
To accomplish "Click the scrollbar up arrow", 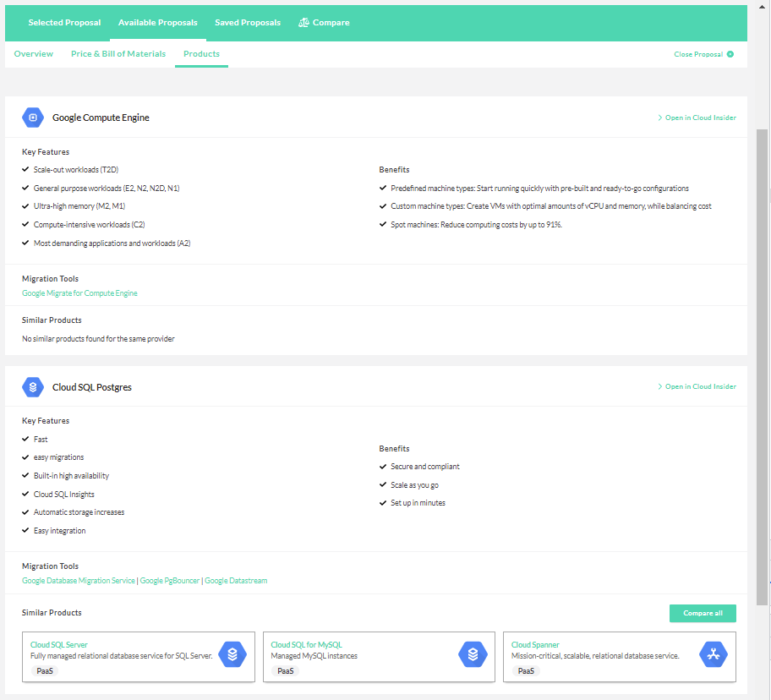I will (763, 8).
